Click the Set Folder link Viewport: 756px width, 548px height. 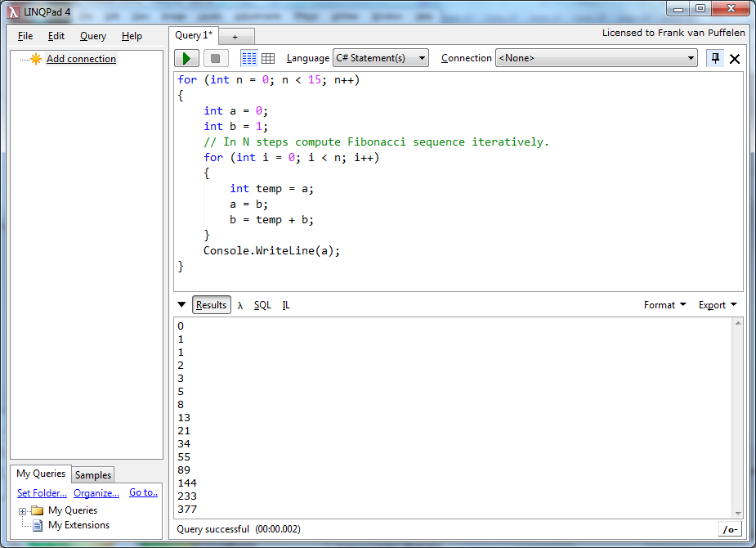42,492
